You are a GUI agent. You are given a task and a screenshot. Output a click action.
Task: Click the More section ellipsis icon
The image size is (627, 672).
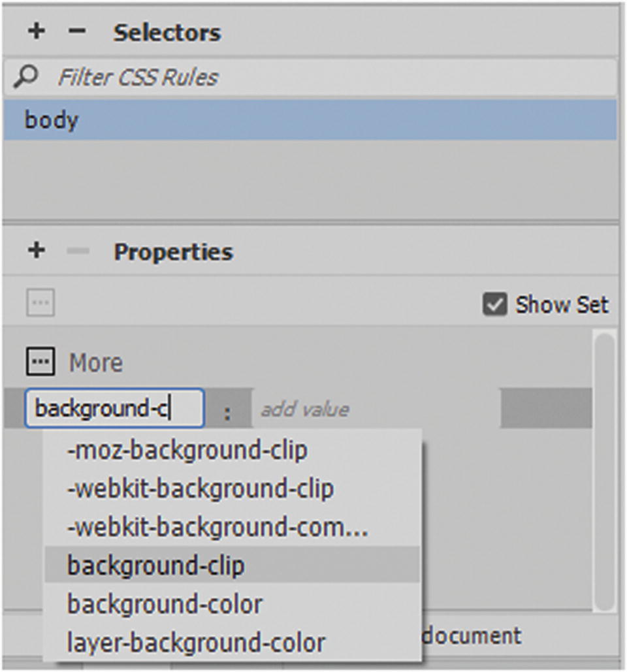[x=40, y=362]
